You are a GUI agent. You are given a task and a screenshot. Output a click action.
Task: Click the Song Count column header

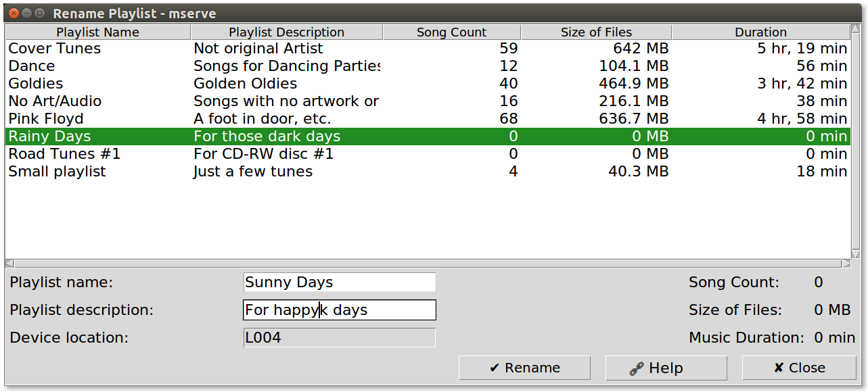[x=451, y=32]
